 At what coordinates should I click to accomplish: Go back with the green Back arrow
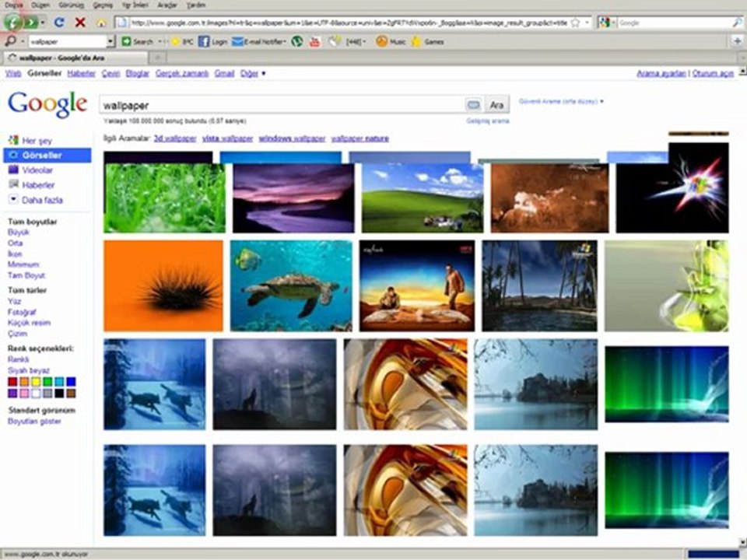[13, 22]
